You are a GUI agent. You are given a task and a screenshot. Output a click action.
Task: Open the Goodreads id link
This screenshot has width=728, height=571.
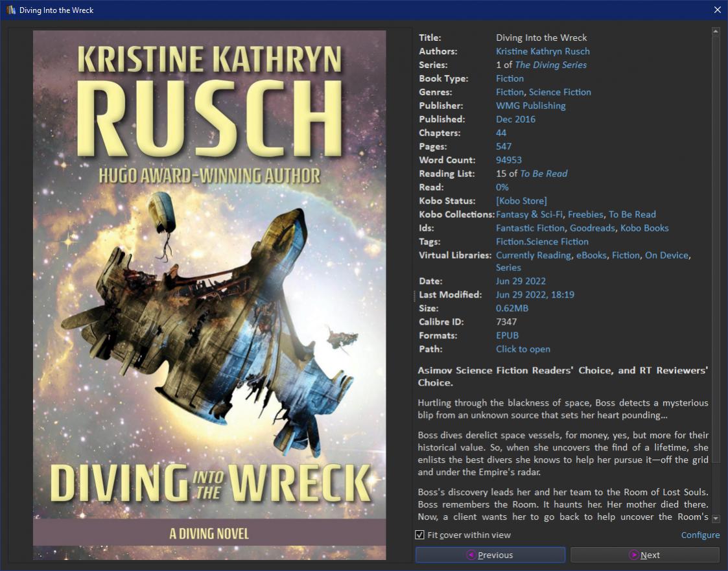coord(593,227)
